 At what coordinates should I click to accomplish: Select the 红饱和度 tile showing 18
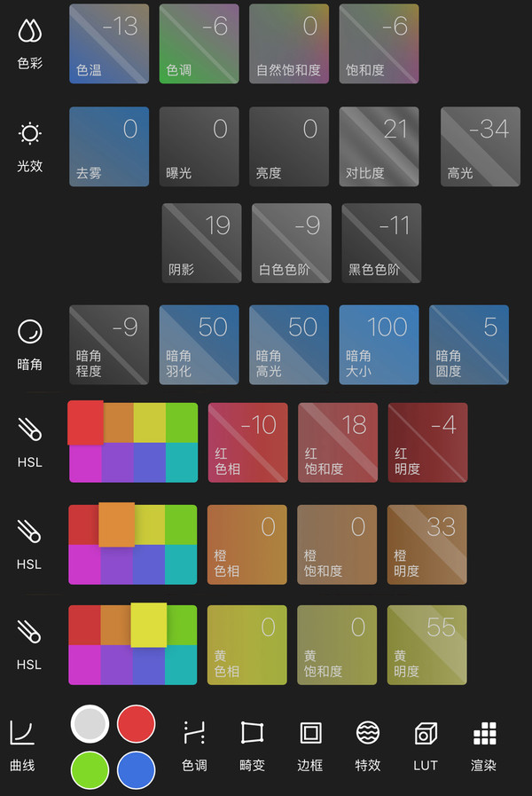tap(338, 443)
